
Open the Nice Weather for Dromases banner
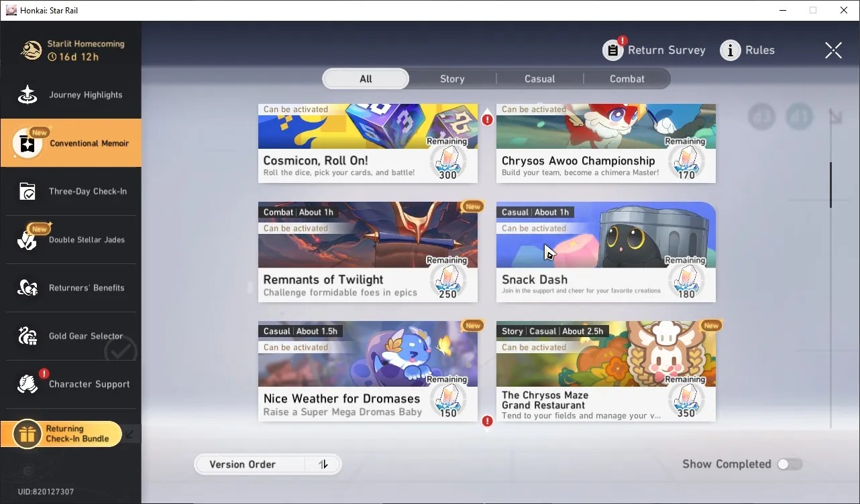(368, 354)
